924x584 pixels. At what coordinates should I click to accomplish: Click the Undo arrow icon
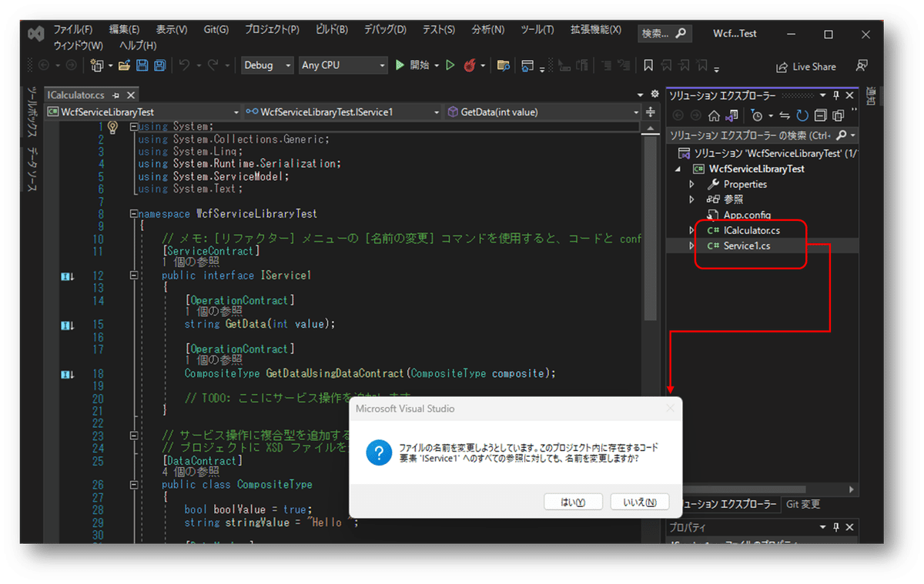coord(185,66)
